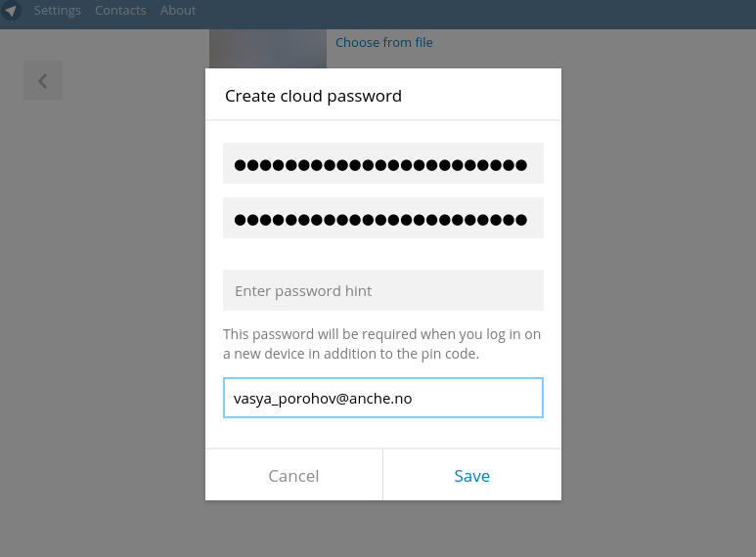The width and height of the screenshot is (756, 557).
Task: Focus the password confirmation field
Action: (382, 219)
